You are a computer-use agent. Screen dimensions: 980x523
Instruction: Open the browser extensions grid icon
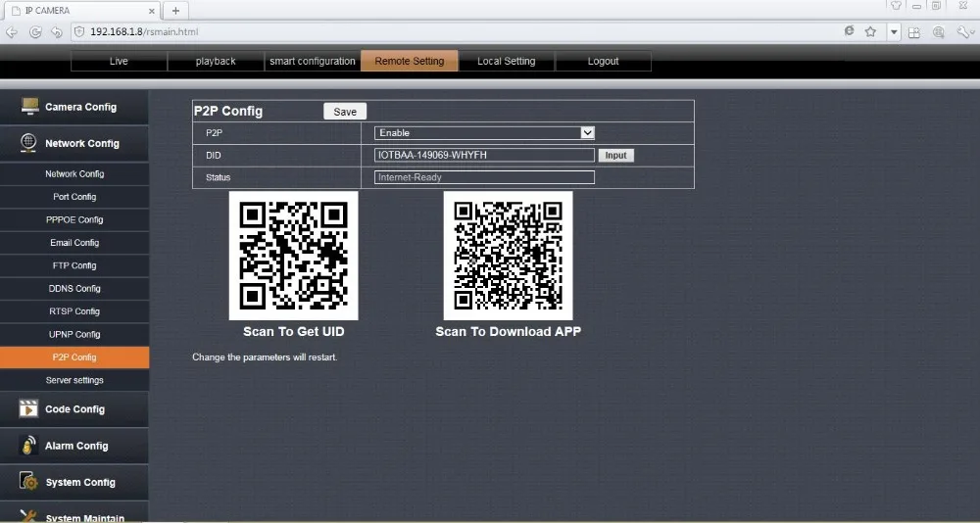pos(913,32)
